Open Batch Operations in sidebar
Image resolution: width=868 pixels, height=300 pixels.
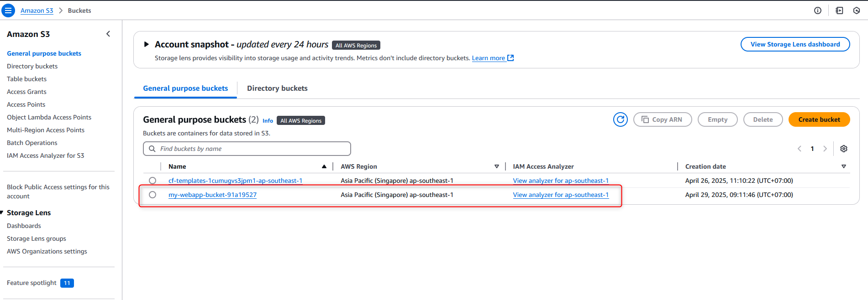(x=32, y=143)
